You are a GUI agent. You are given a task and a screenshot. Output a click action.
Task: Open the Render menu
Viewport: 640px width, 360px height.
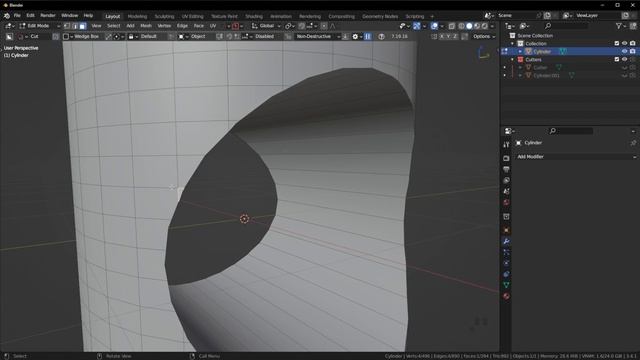48,16
